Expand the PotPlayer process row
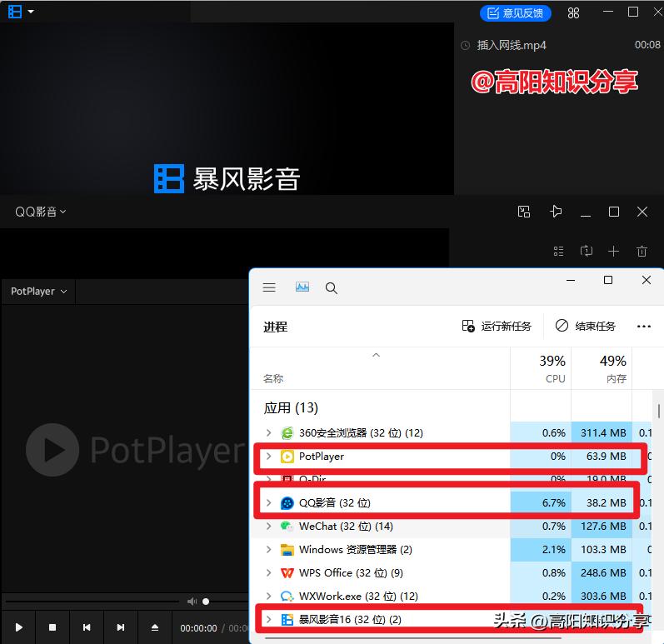This screenshot has height=644, width=664. tap(268, 456)
